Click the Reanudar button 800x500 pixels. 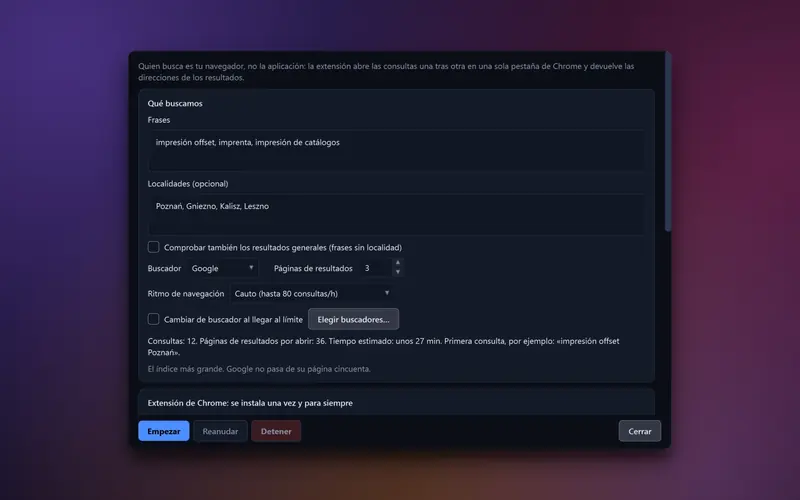pos(220,431)
